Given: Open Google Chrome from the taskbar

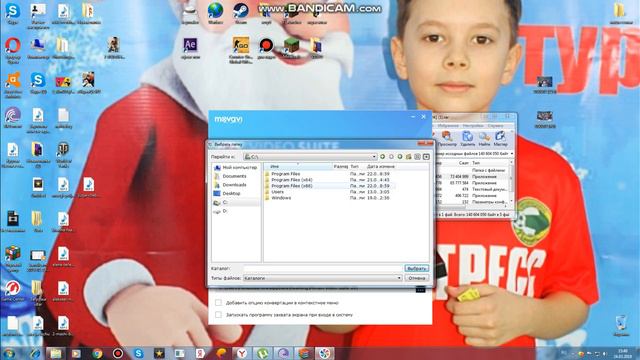Looking at the screenshot, I should point(97,353).
